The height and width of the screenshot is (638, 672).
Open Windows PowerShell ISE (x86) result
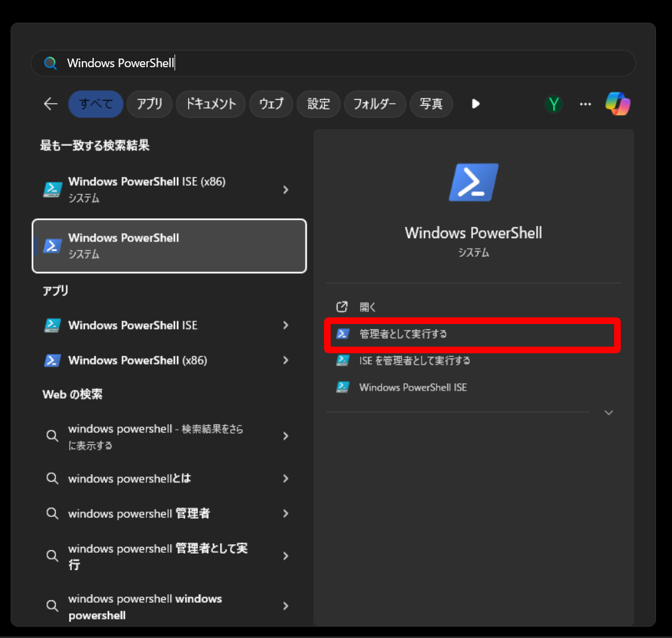point(169,190)
